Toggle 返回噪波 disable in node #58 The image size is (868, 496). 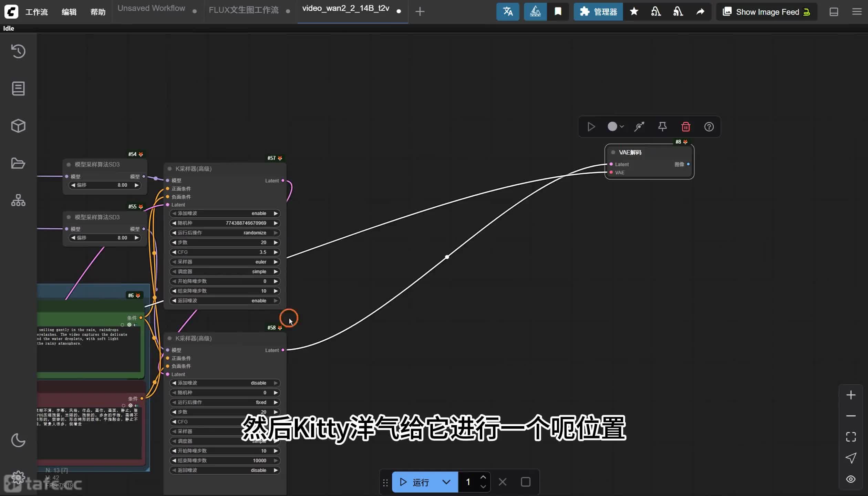pos(225,470)
